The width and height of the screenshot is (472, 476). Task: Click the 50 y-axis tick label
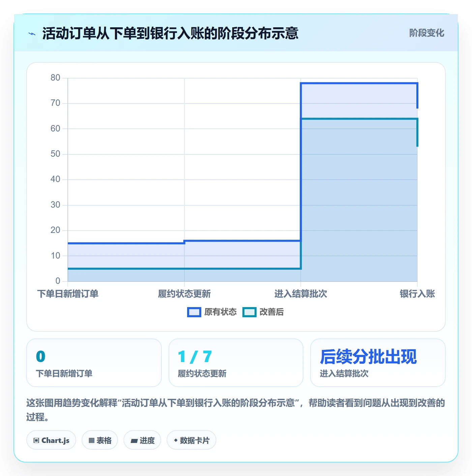(x=55, y=154)
